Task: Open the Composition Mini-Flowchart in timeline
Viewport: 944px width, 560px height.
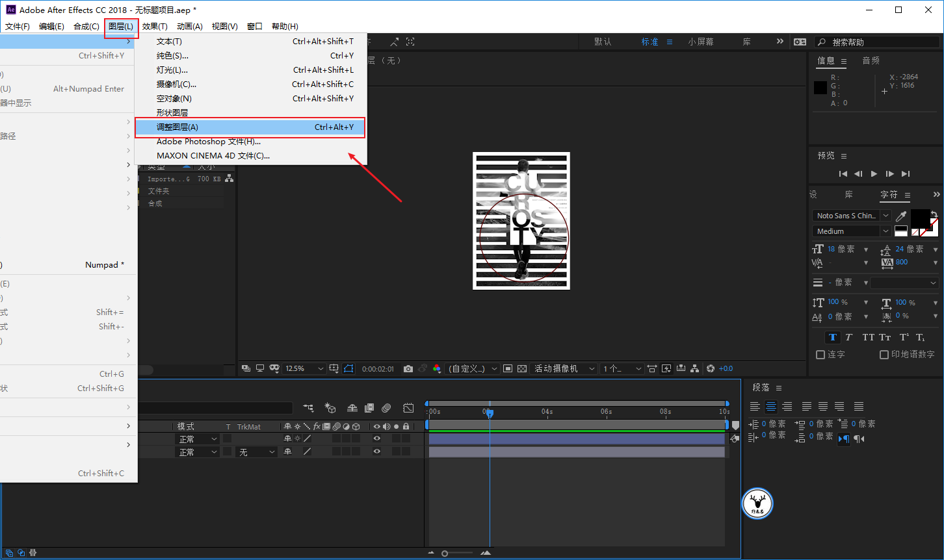Action: click(x=308, y=408)
